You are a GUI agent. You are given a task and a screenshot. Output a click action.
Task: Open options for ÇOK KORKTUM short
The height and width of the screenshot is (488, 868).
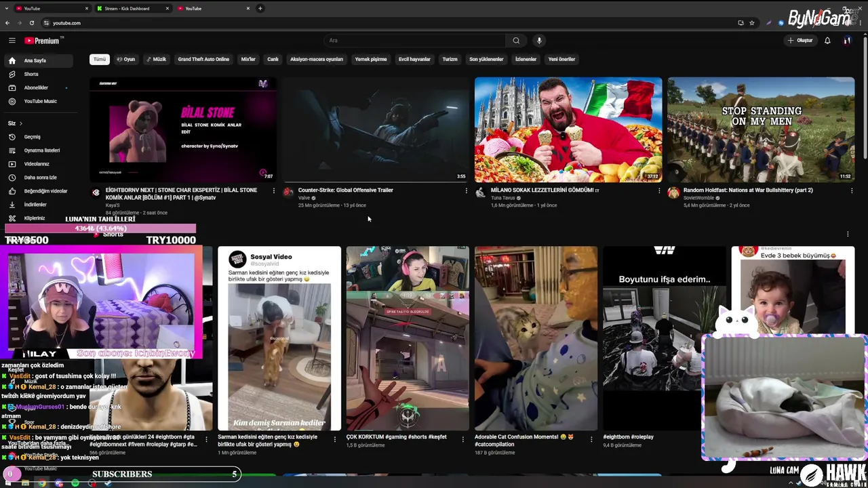(462, 439)
